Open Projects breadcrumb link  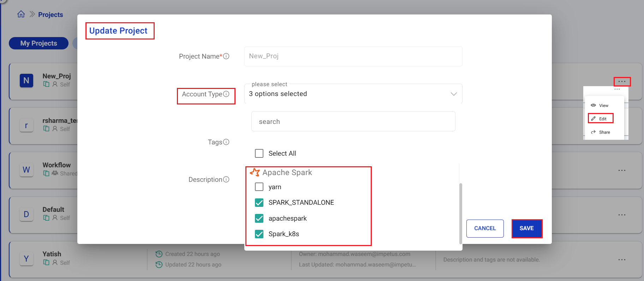coord(50,14)
